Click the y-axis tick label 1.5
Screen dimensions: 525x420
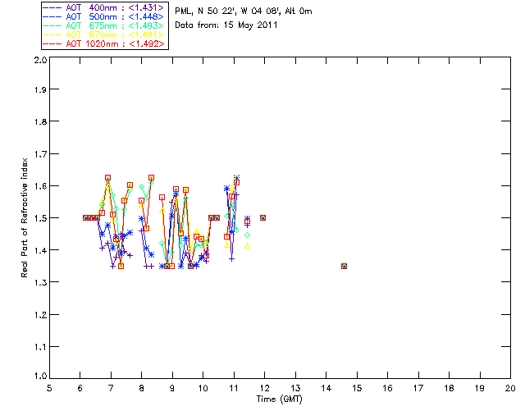click(40, 218)
